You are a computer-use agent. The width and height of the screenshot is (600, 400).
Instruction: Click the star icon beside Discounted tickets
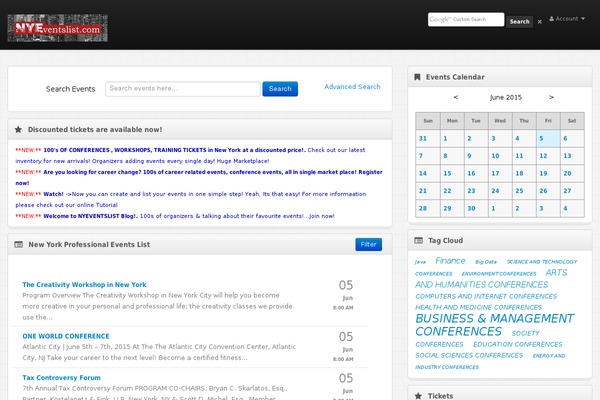coord(18,129)
